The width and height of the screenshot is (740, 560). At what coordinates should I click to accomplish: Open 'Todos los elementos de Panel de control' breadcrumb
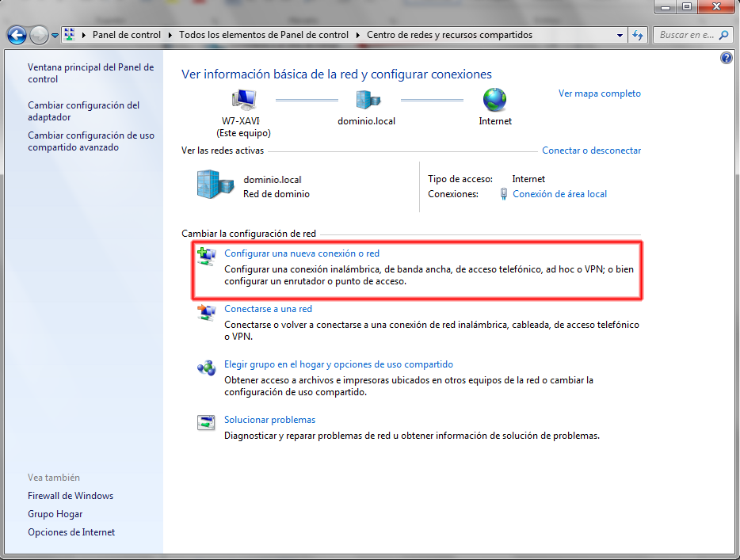[263, 35]
